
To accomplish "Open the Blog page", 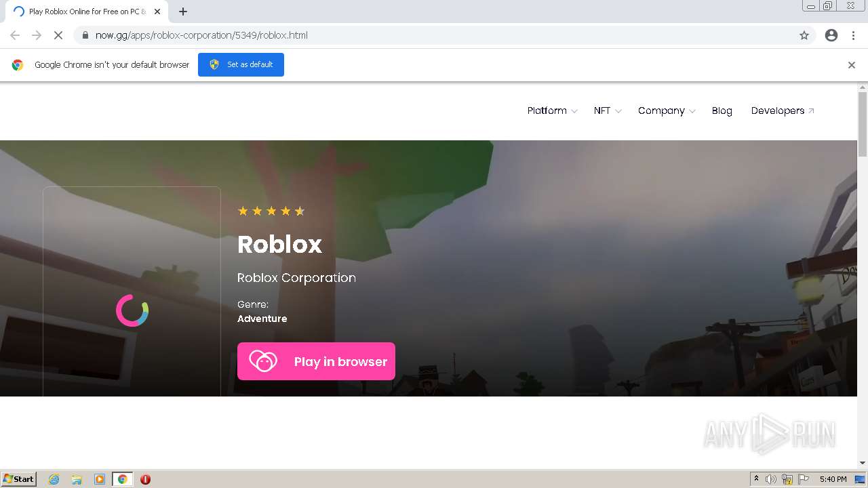I will [722, 110].
